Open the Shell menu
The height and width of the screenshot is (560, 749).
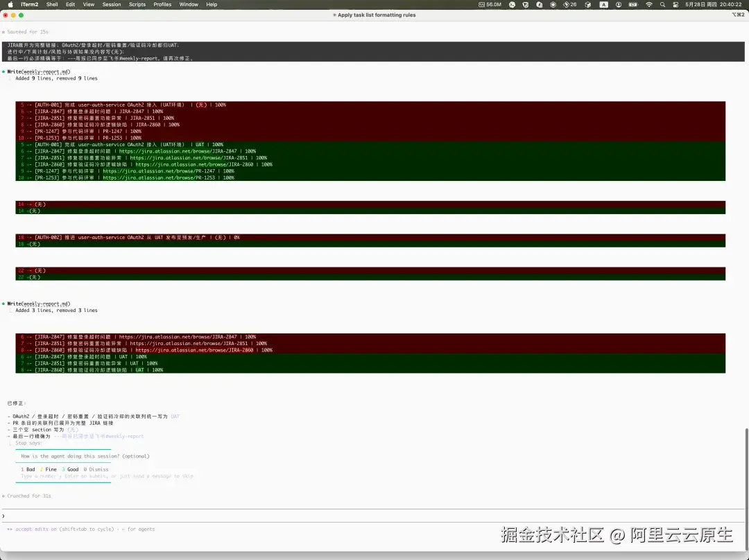pyautogui.click(x=52, y=4)
